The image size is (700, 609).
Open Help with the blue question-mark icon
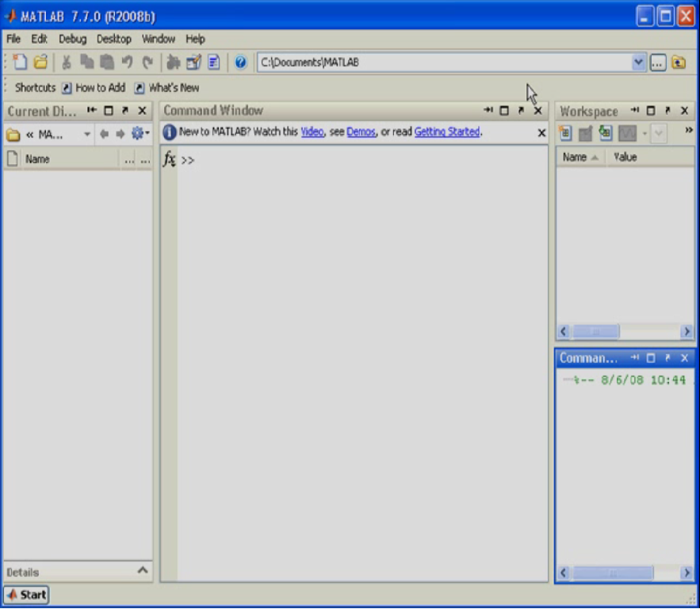(x=241, y=62)
